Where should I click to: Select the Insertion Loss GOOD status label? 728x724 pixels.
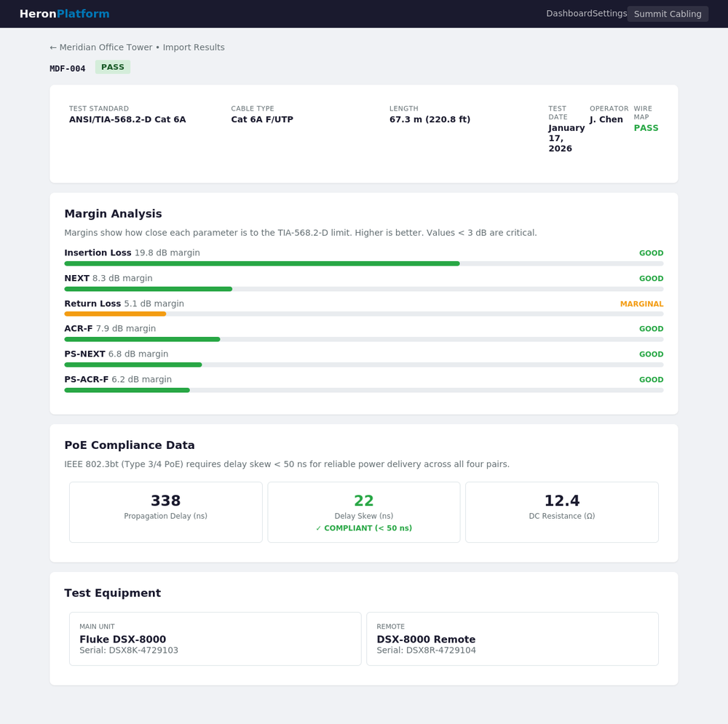(651, 252)
